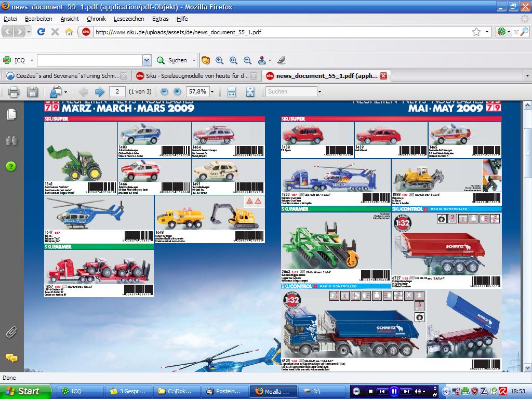
Task: Click the Windows Start button
Action: (25, 391)
